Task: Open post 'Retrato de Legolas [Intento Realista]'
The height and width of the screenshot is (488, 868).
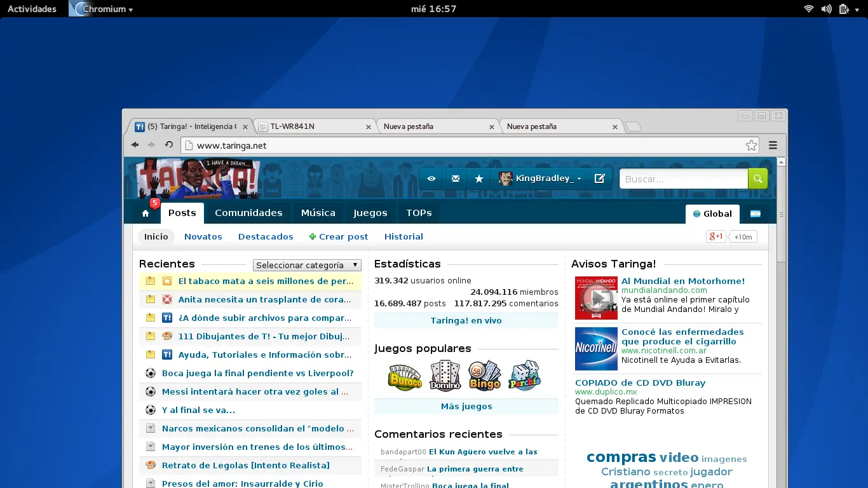Action: point(246,465)
